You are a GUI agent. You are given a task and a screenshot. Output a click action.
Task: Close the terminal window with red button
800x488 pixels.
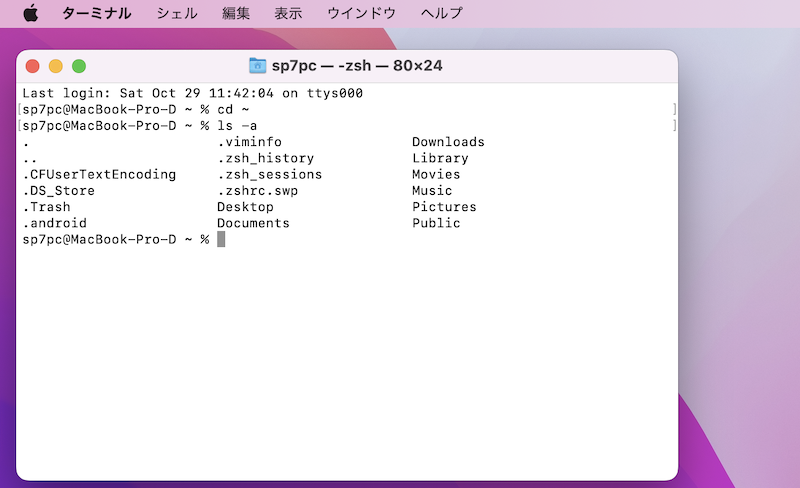tap(32, 66)
